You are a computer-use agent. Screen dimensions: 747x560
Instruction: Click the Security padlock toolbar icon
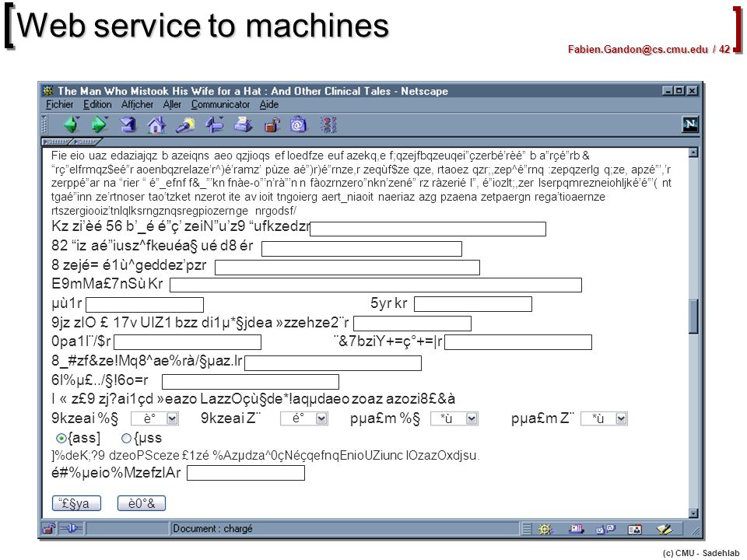point(272,125)
